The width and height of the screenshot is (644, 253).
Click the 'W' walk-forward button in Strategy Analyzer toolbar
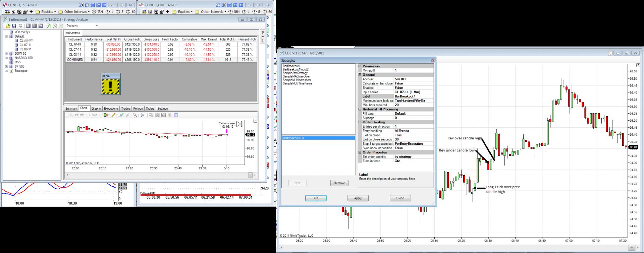[x=41, y=26]
